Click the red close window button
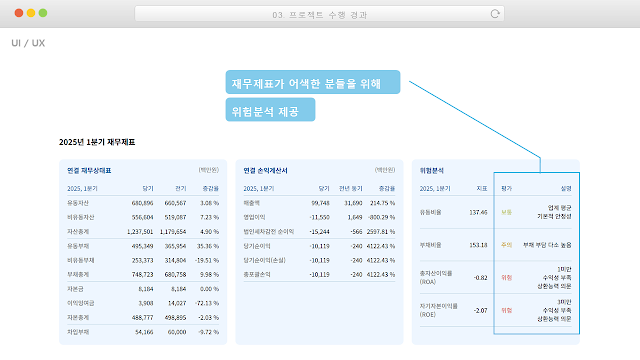The image size is (640, 360). click(19, 13)
